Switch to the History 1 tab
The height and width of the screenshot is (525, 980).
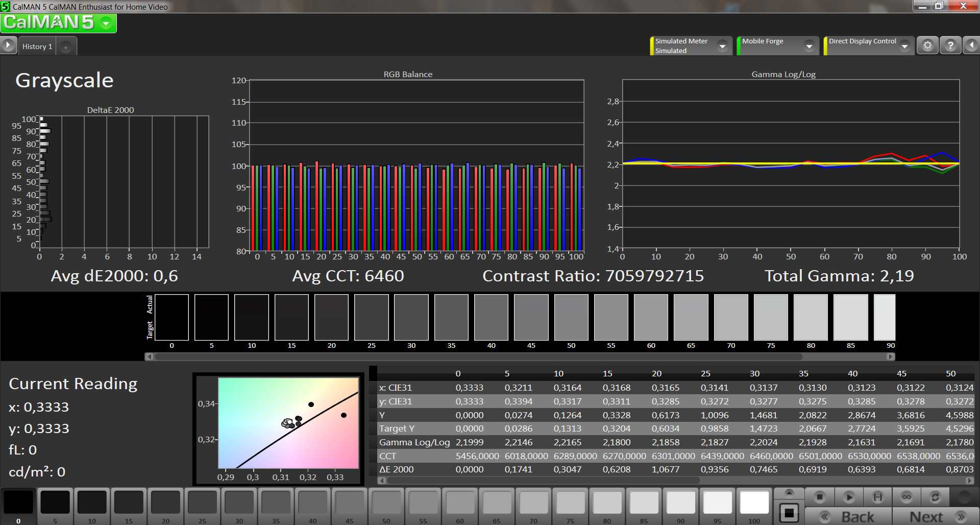click(x=37, y=46)
